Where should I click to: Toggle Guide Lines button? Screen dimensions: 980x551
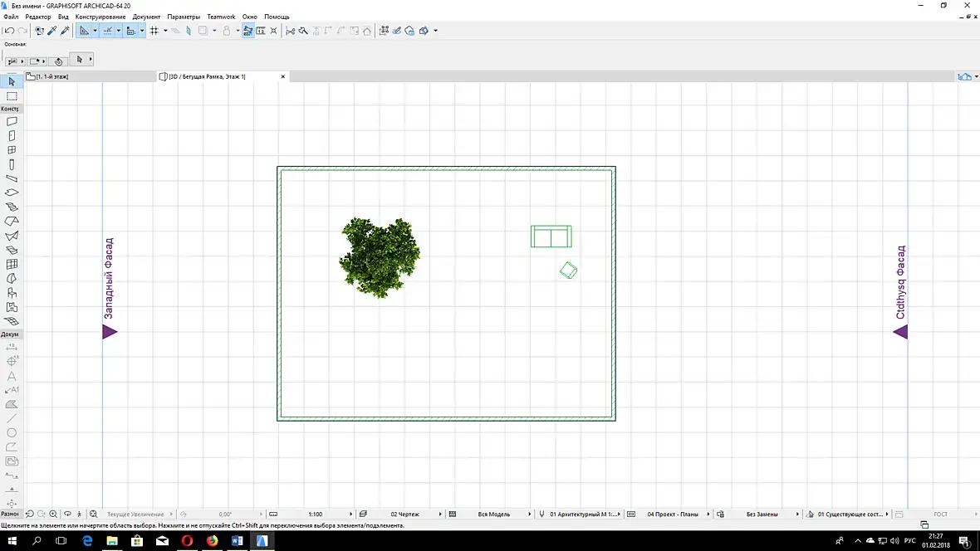(x=84, y=31)
